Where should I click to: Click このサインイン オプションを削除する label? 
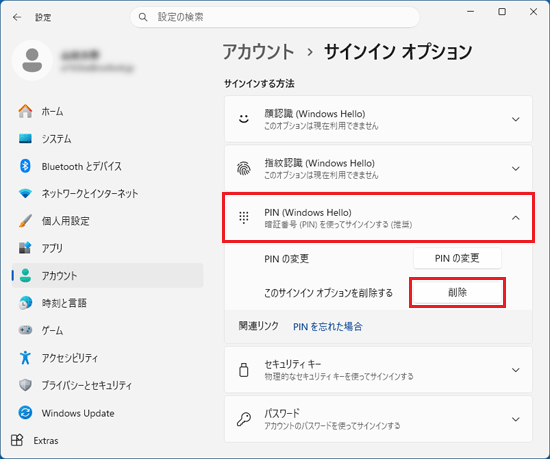(328, 292)
